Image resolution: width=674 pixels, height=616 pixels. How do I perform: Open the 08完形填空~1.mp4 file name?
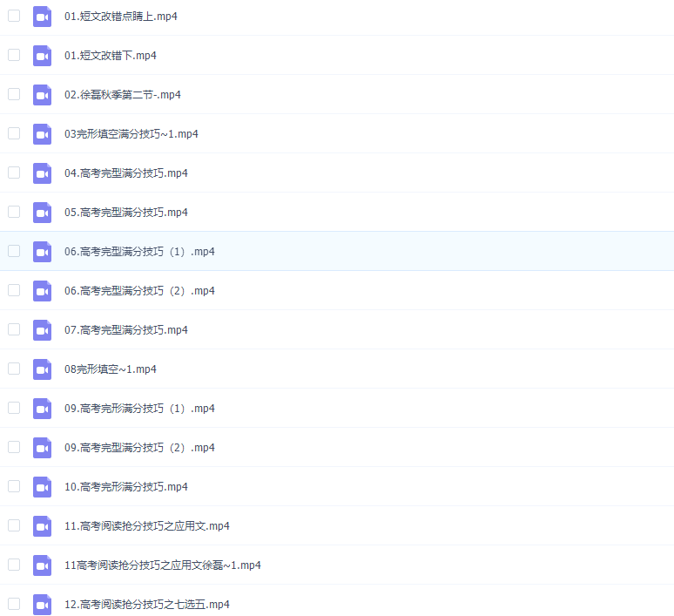click(110, 369)
